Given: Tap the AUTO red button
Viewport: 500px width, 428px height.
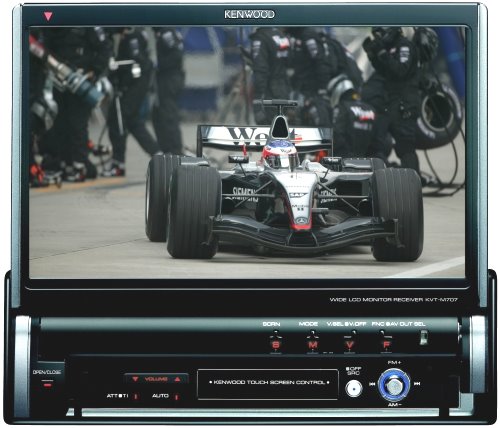Looking at the screenshot, I should click(177, 396).
